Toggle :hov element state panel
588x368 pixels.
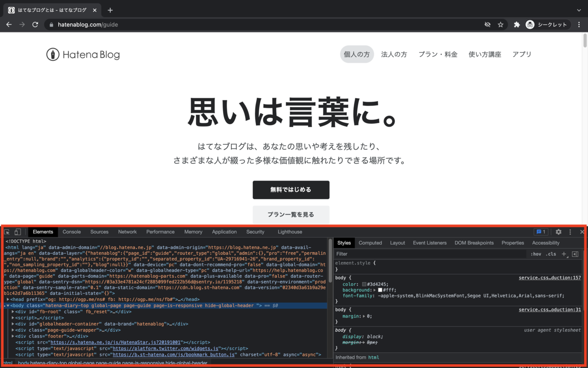tap(536, 254)
